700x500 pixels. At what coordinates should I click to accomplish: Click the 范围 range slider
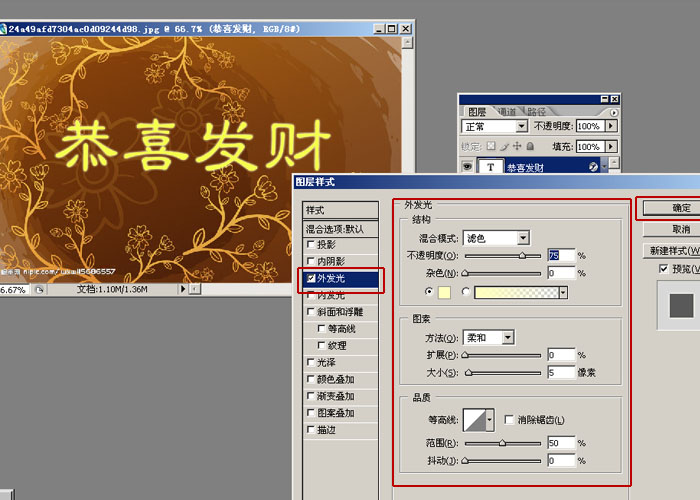tap(503, 443)
